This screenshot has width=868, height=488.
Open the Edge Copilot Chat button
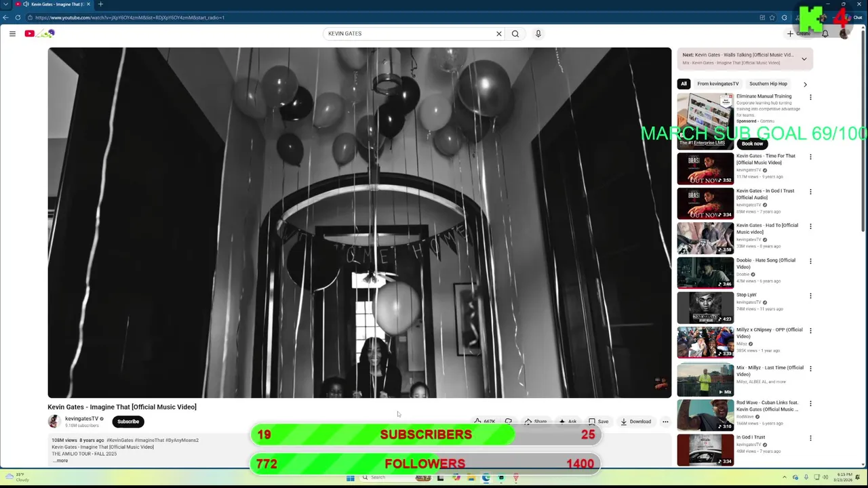[x=857, y=17]
